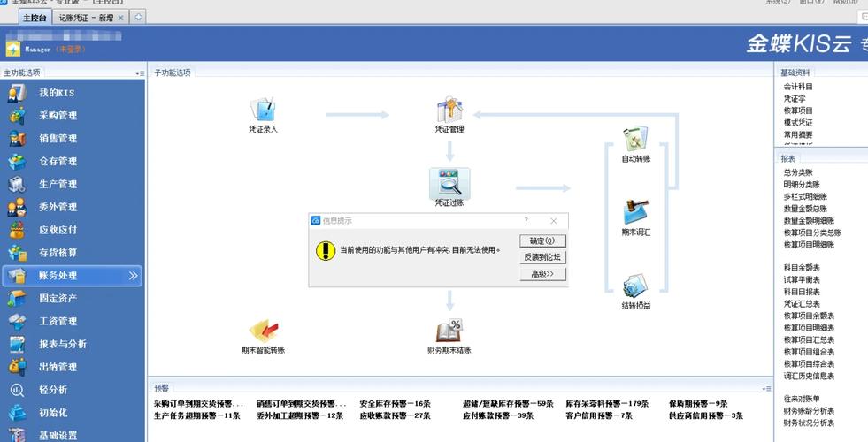
Task: Switch to the 主控台 tab
Action: (x=35, y=18)
